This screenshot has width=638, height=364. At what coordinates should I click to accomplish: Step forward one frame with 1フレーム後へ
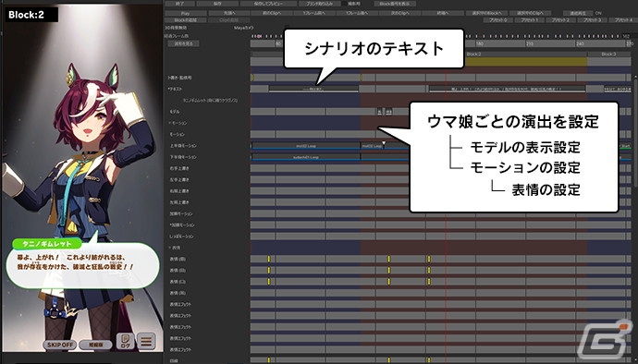coord(357,14)
